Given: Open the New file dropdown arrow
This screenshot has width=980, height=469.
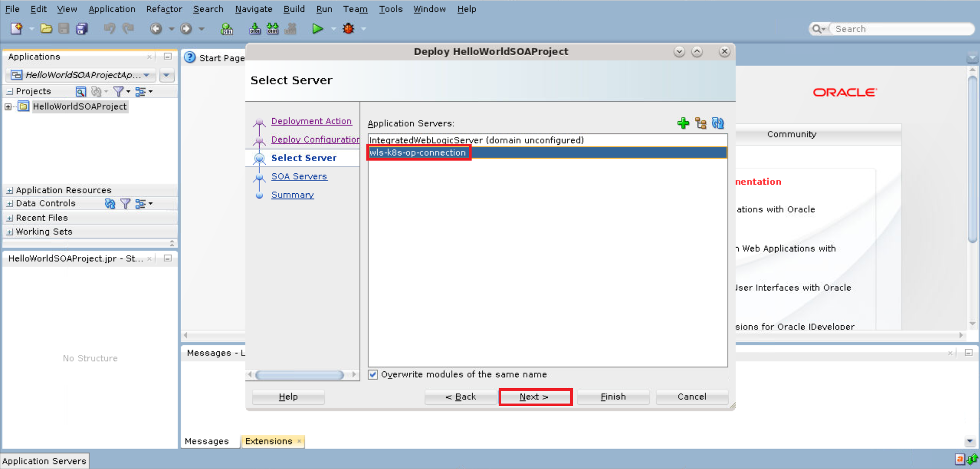Looking at the screenshot, I should pyautogui.click(x=31, y=29).
